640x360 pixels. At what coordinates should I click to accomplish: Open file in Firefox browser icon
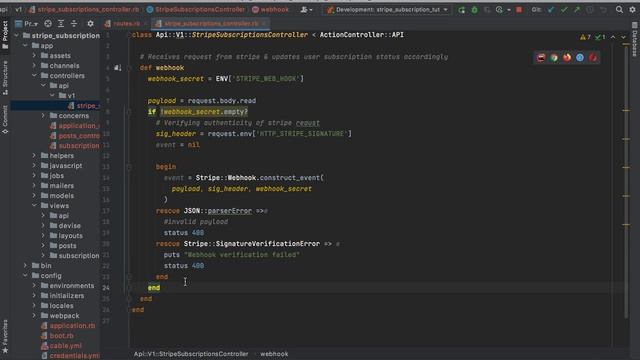point(567,58)
